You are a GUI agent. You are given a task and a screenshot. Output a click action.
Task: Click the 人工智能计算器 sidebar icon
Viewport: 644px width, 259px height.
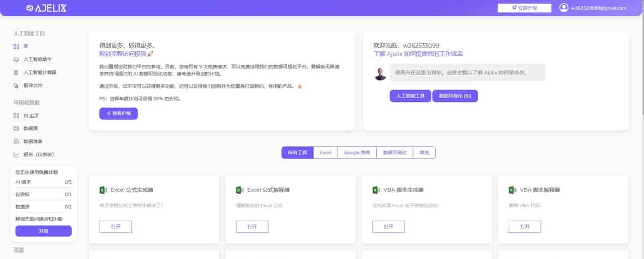point(16,72)
